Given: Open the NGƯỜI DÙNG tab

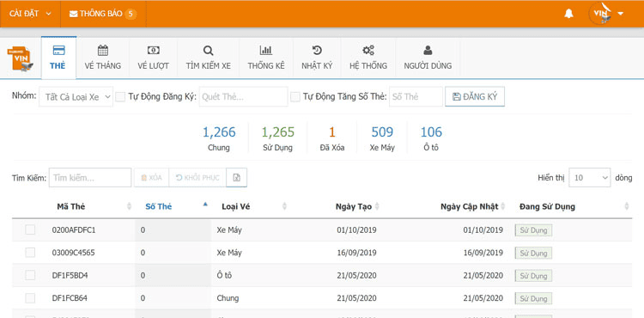Looking at the screenshot, I should tap(428, 58).
